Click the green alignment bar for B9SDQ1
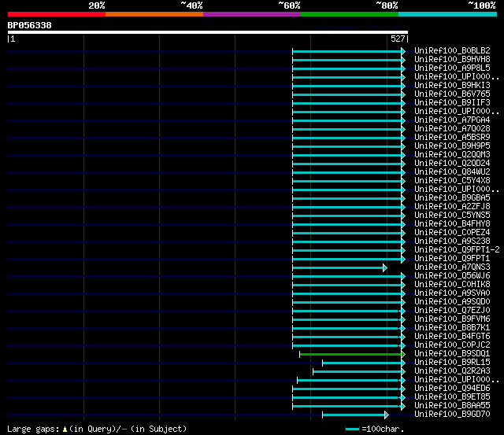Viewport: 504px width, 435px height. coord(352,355)
